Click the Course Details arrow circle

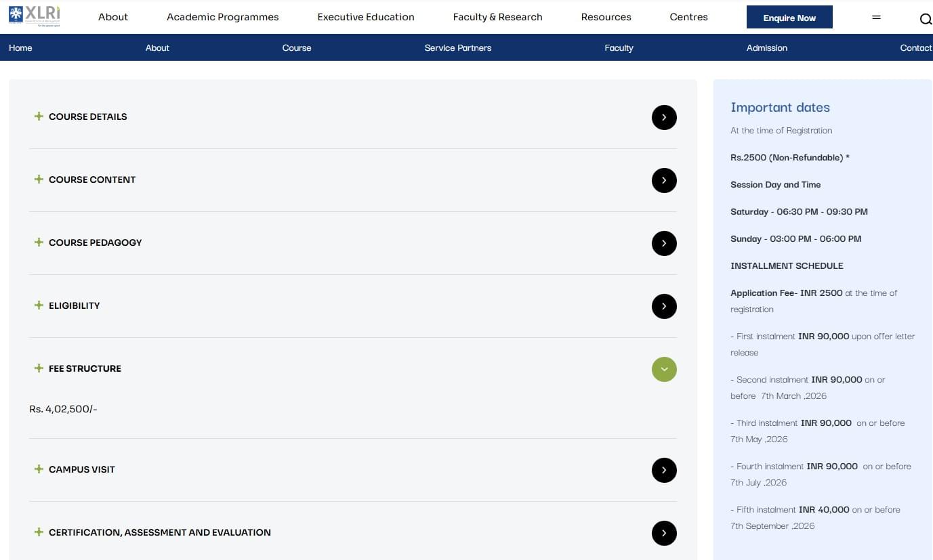coord(664,117)
